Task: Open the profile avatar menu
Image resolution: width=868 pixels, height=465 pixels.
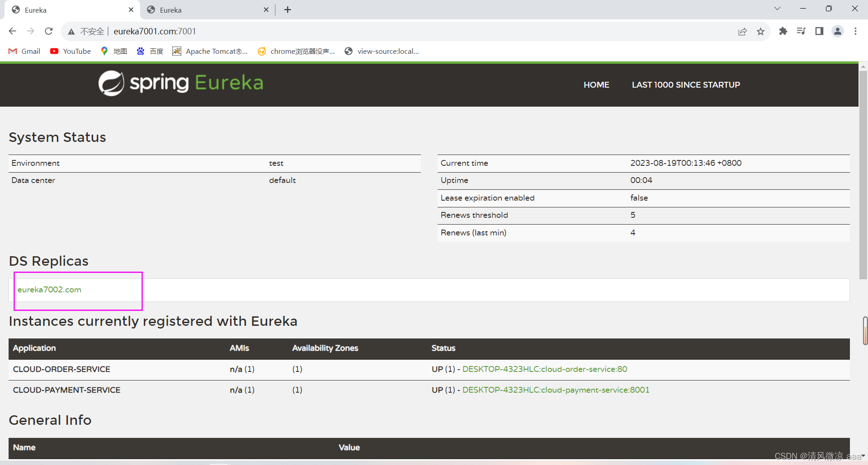Action: (838, 31)
